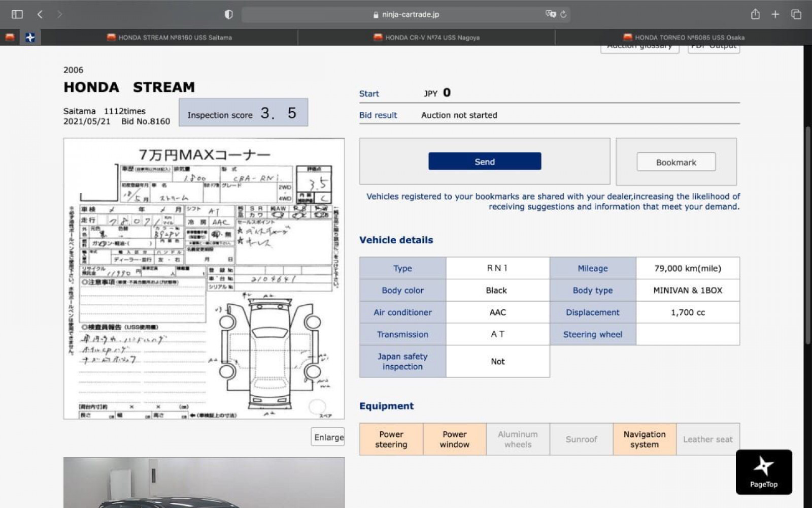Switch to HONDA CR-V Nº74 tab

[426, 37]
